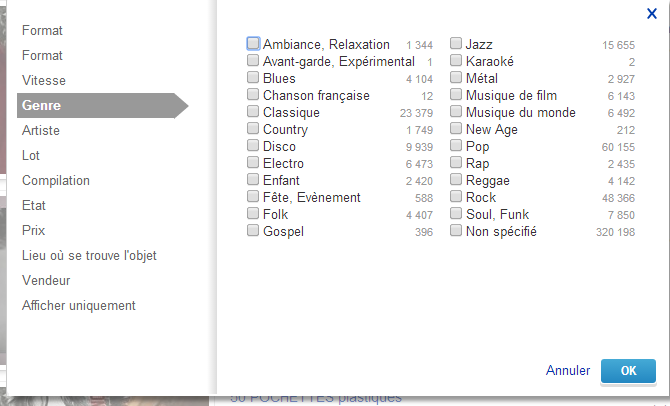Screen dimensions: 670x406
Task: Check the Pop genre checkbox
Action: point(456,146)
